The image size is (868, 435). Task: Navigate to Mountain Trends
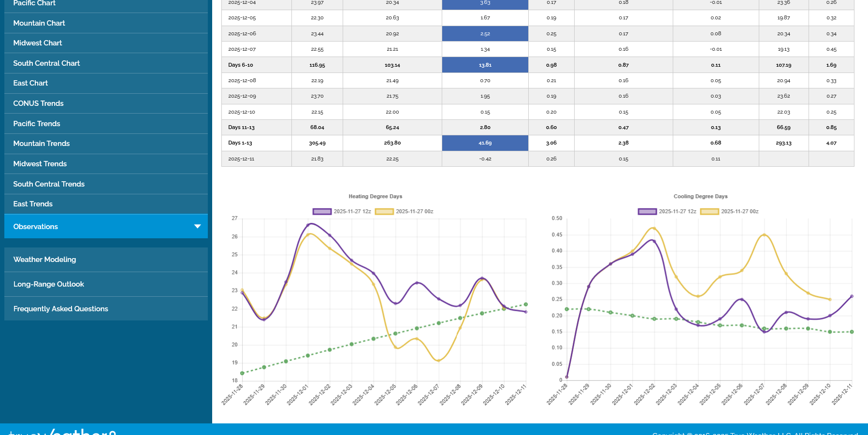pos(42,144)
